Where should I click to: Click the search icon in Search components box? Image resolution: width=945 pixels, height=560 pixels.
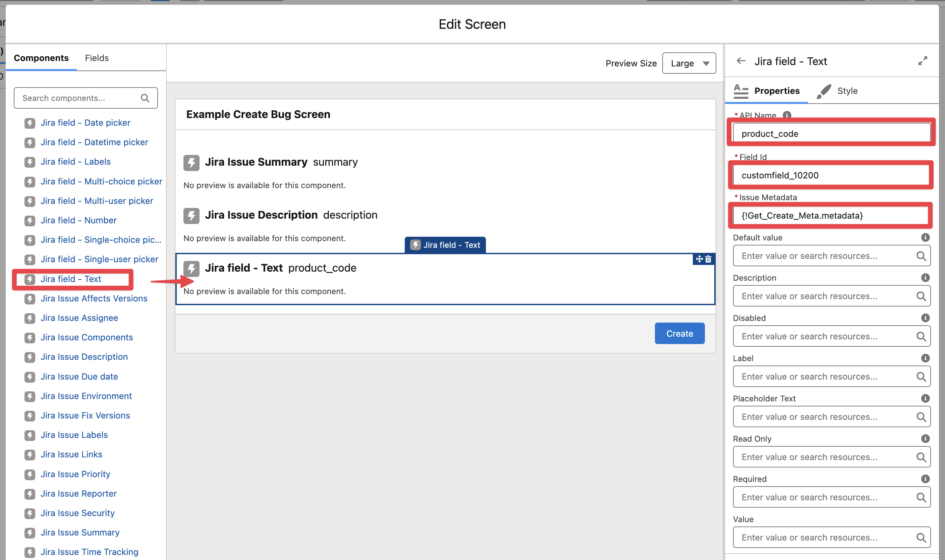click(x=145, y=98)
